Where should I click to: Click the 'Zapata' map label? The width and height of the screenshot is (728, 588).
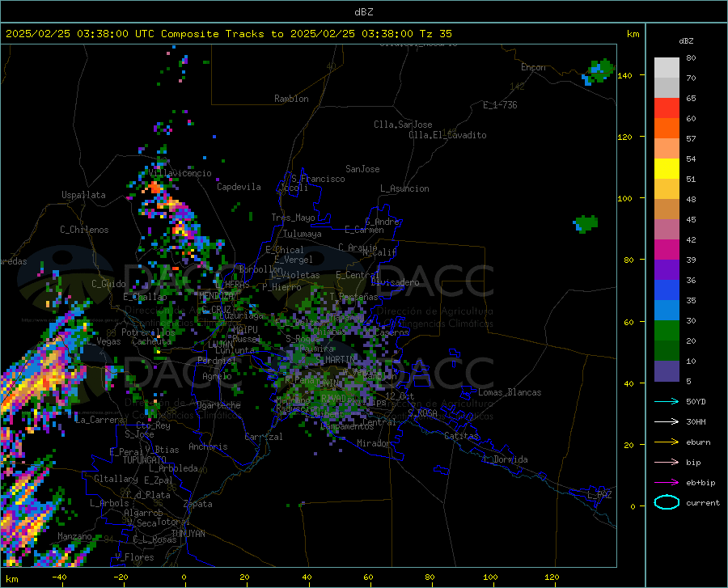(x=198, y=504)
